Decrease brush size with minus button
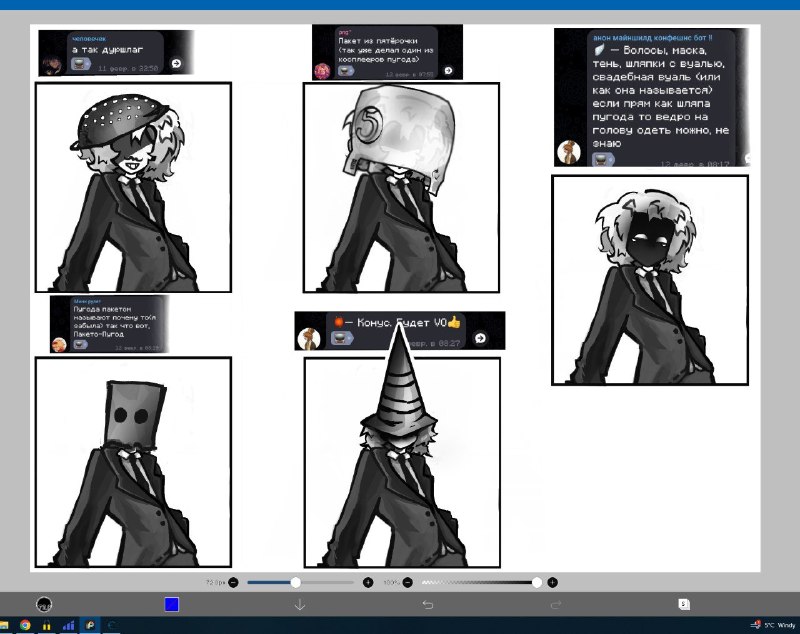Image resolution: width=800 pixels, height=634 pixels. [233, 582]
